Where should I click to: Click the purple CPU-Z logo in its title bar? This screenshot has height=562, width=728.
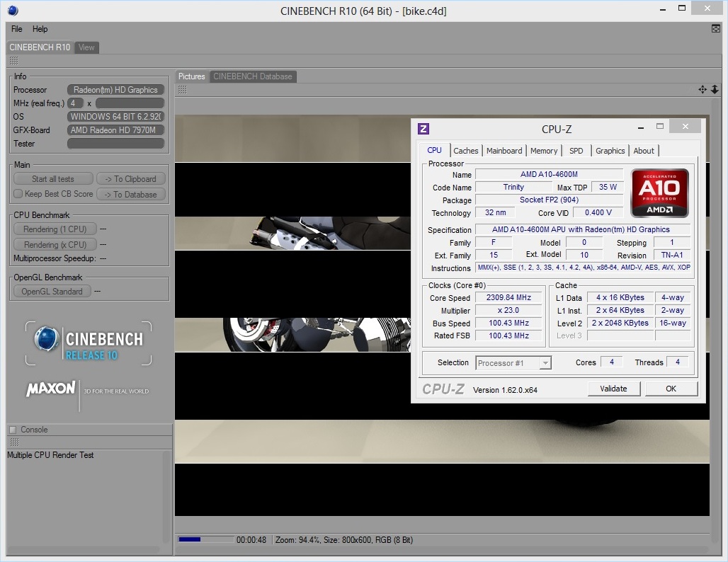tap(423, 128)
